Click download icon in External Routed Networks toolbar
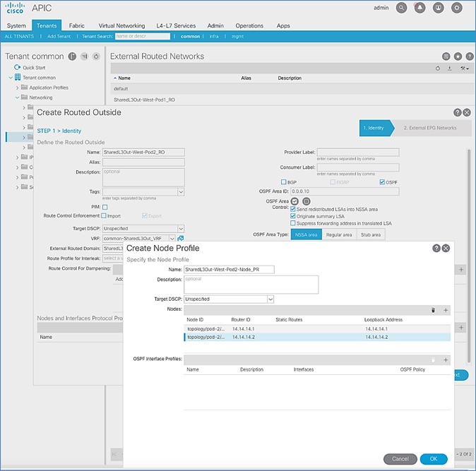Image resolution: width=476 pixels, height=471 pixels. click(450, 68)
